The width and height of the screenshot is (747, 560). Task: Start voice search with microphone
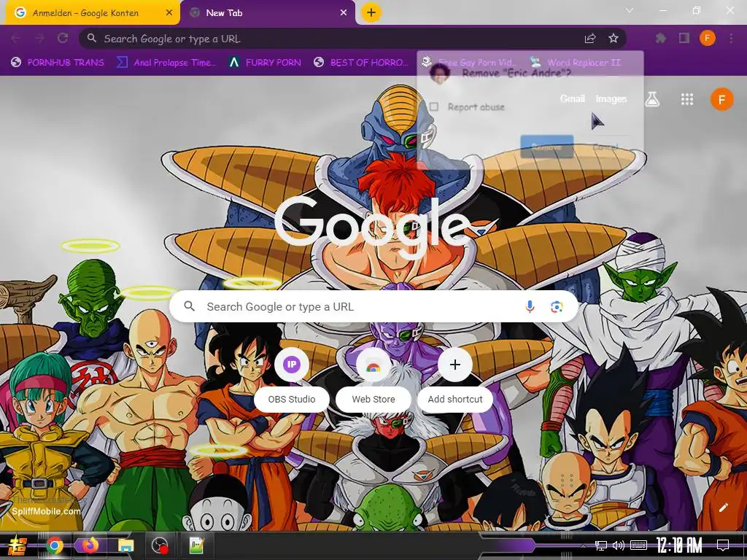point(530,306)
